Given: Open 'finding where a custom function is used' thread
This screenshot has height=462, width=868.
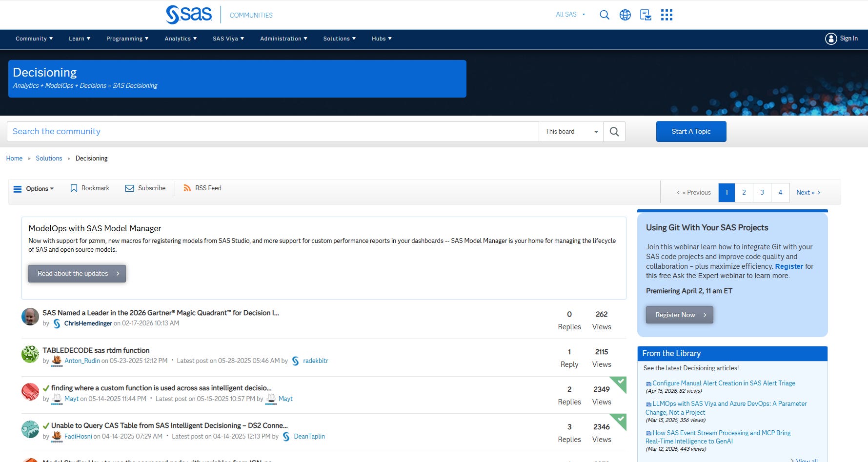Looking at the screenshot, I should (x=161, y=388).
